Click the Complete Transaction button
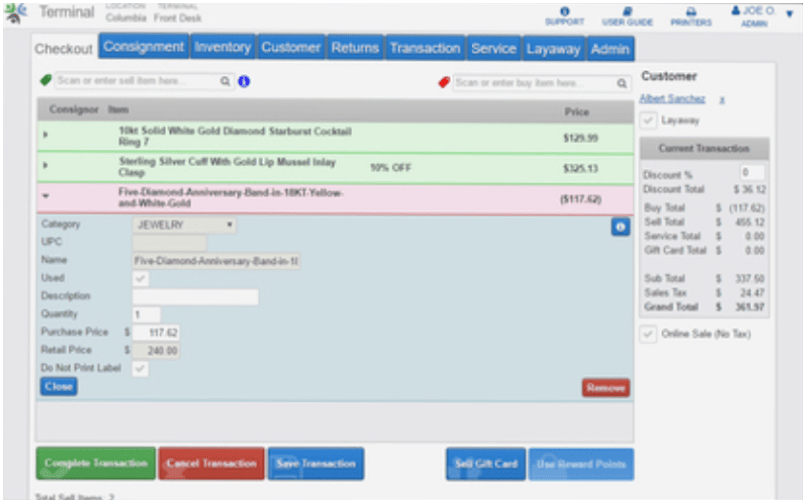Image resolution: width=806 pixels, height=503 pixels. point(96,463)
